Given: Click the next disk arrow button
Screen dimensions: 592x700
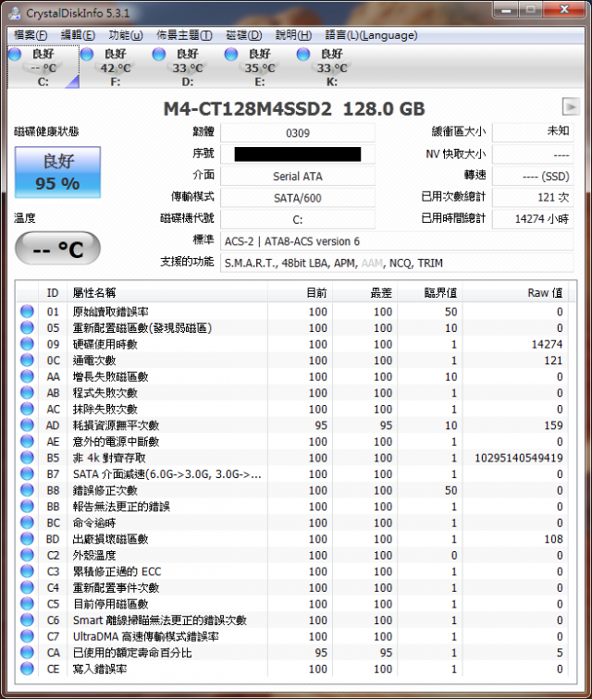Looking at the screenshot, I should pos(571,106).
